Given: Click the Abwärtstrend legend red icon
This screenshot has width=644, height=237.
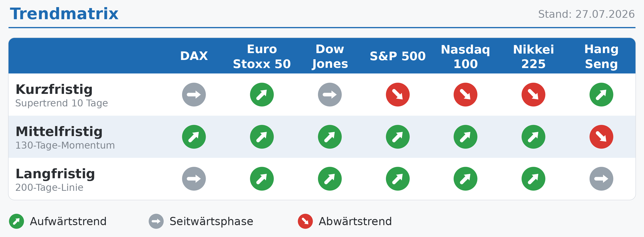Looking at the screenshot, I should click(x=305, y=221).
